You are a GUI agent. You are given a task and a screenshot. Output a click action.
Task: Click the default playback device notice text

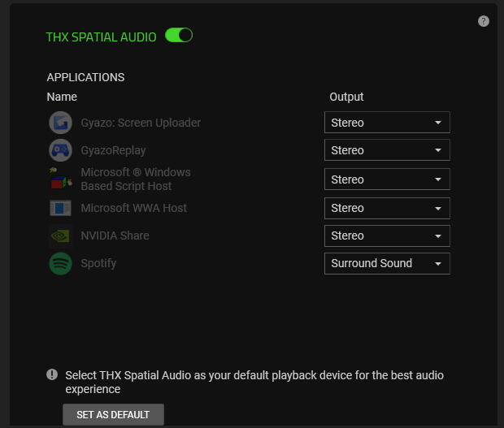pyautogui.click(x=254, y=382)
